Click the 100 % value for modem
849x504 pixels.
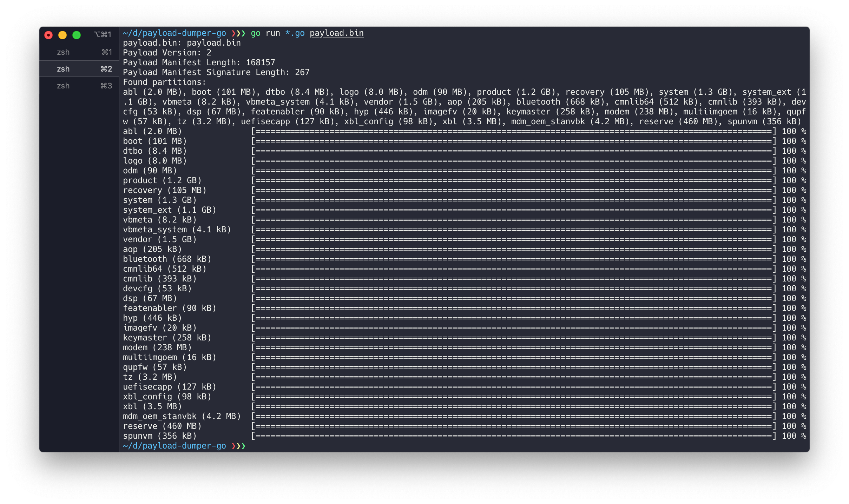click(794, 347)
